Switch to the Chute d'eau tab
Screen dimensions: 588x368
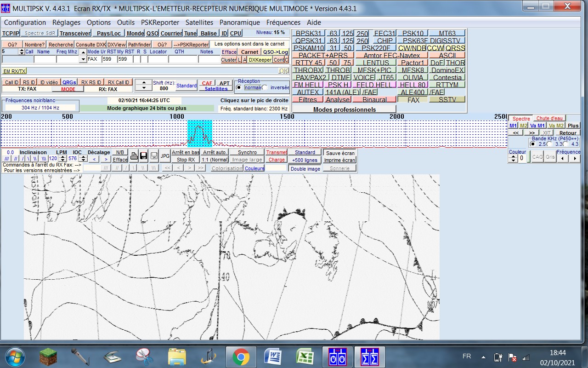[x=549, y=118]
